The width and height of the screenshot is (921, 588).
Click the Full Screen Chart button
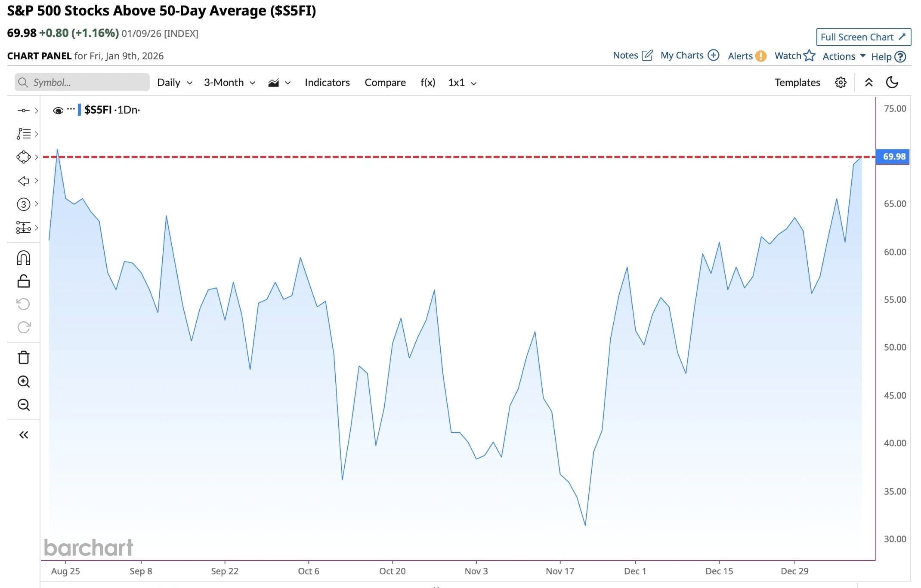pyautogui.click(x=863, y=37)
